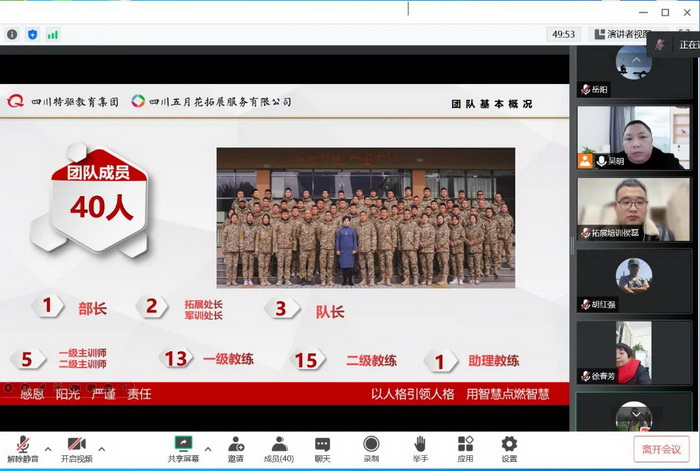Click 二级教练 label on slide
Image resolution: width=700 pixels, height=471 pixels.
coord(371,360)
